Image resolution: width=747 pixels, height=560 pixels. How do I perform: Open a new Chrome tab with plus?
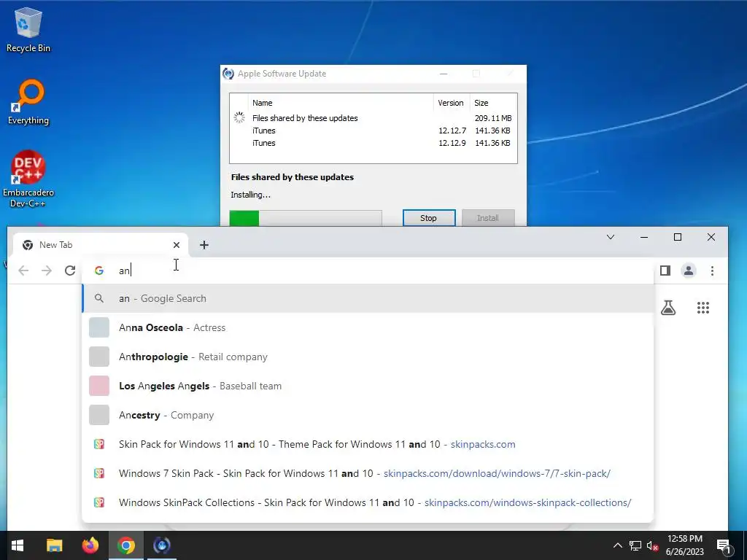pos(204,245)
